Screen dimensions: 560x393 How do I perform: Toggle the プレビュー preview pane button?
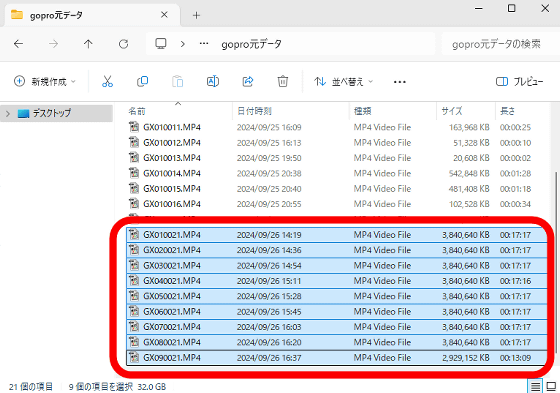520,81
